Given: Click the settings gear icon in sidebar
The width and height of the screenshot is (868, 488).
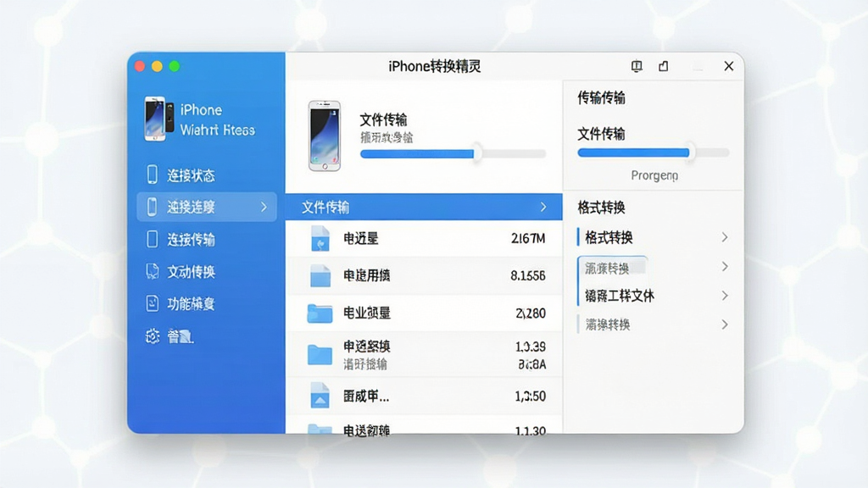Looking at the screenshot, I should tap(153, 335).
